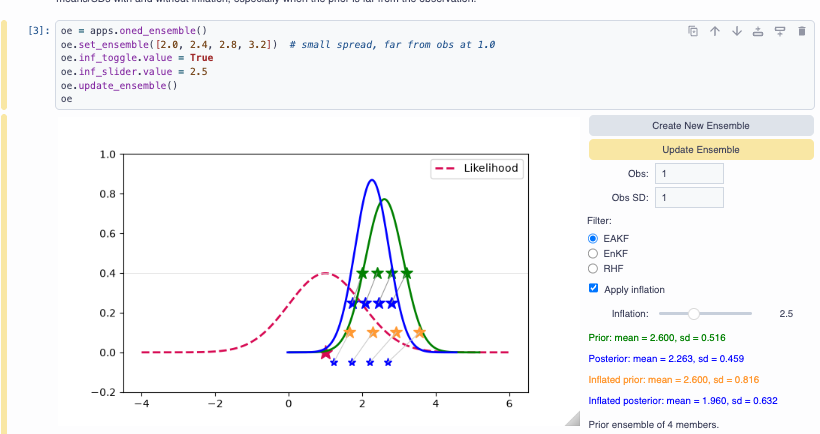Click code line oe.update_ensemble()
The width and height of the screenshot is (820, 434).
tap(119, 85)
